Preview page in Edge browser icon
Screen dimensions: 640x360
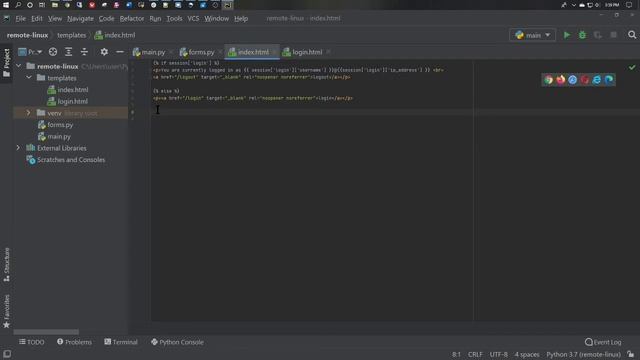609,80
